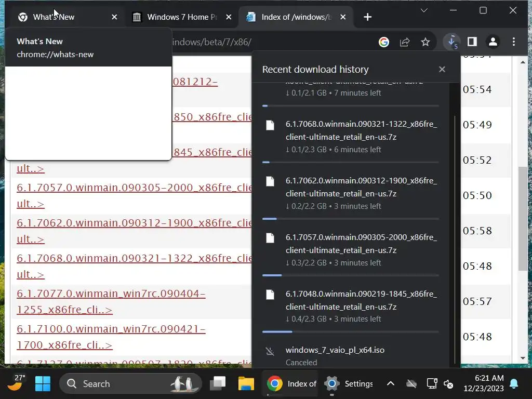Image resolution: width=532 pixels, height=399 pixels.
Task: Click the page vertical scrollbar thumb
Action: point(523,219)
